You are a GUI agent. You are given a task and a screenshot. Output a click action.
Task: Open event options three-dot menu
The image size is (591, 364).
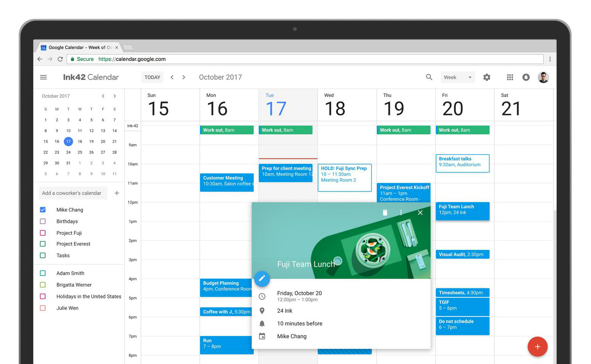[x=401, y=213]
